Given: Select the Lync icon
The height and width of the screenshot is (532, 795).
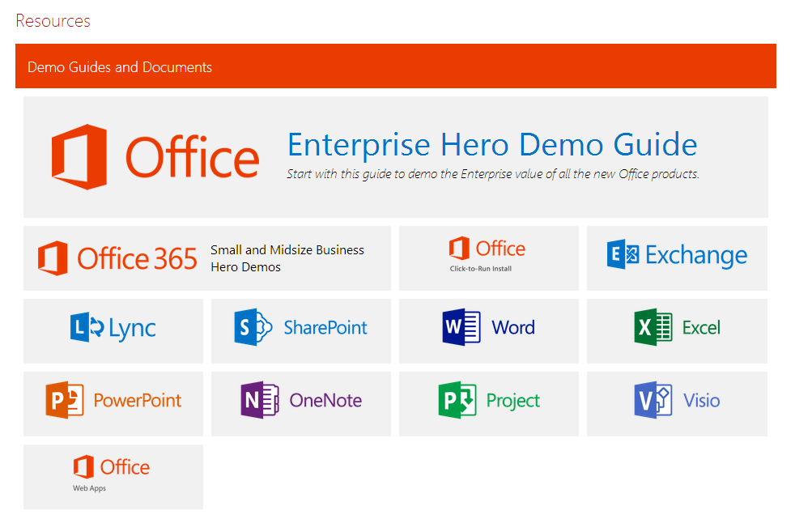Looking at the screenshot, I should point(87,327).
